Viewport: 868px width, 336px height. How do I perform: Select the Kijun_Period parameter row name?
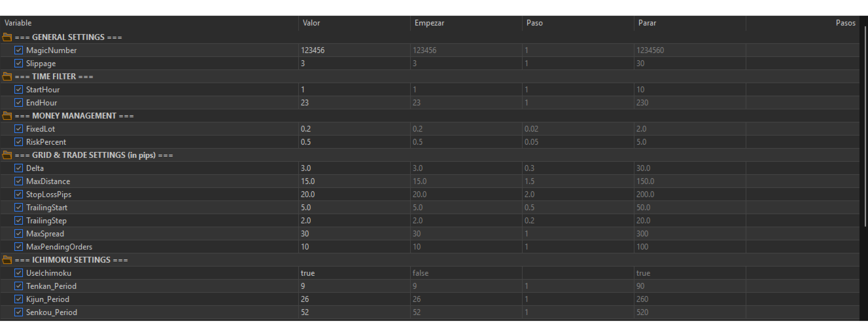pos(48,299)
